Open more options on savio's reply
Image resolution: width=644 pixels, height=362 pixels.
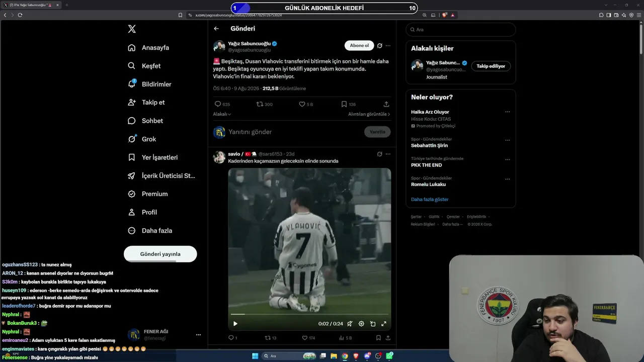388,154
